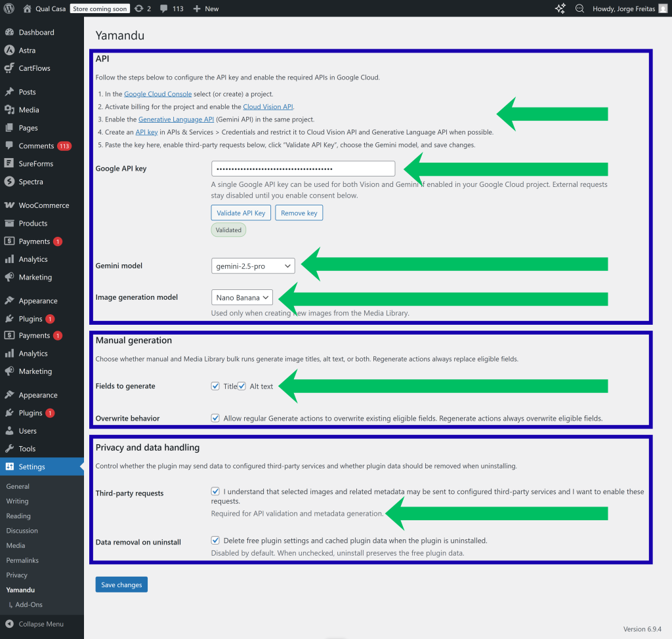Image resolution: width=672 pixels, height=639 pixels.
Task: Open the Pages menu icon
Action: tap(9, 128)
